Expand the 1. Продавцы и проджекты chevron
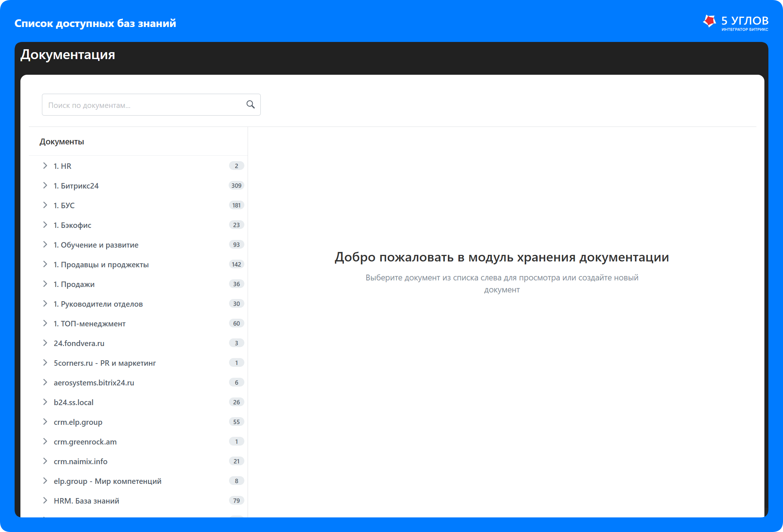This screenshot has height=532, width=783. [x=45, y=264]
